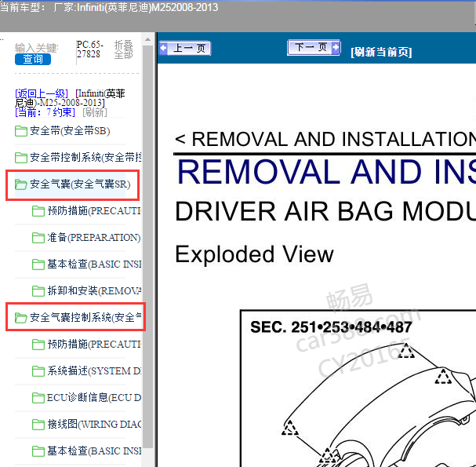Viewport: 476px width, 467px height.
Task: Click the gray 刷新 link in sidebar
Action: 95,112
